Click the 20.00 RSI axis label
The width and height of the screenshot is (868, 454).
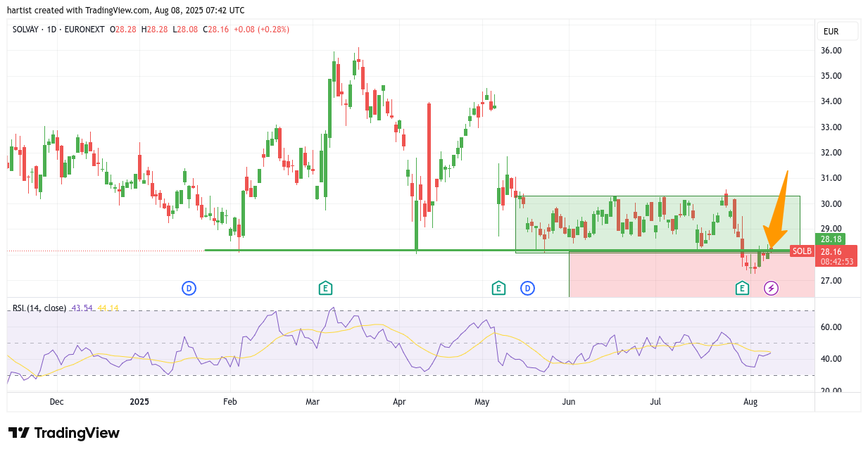click(x=831, y=391)
